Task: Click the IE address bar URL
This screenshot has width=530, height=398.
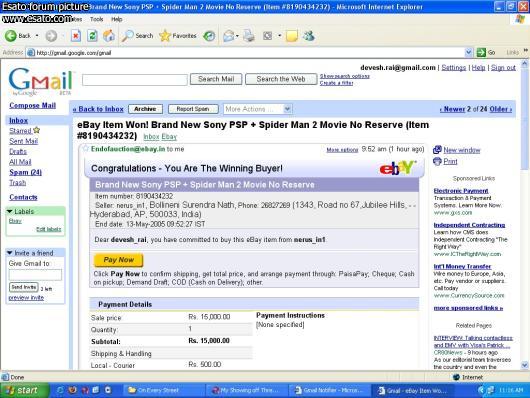Action: [74, 52]
